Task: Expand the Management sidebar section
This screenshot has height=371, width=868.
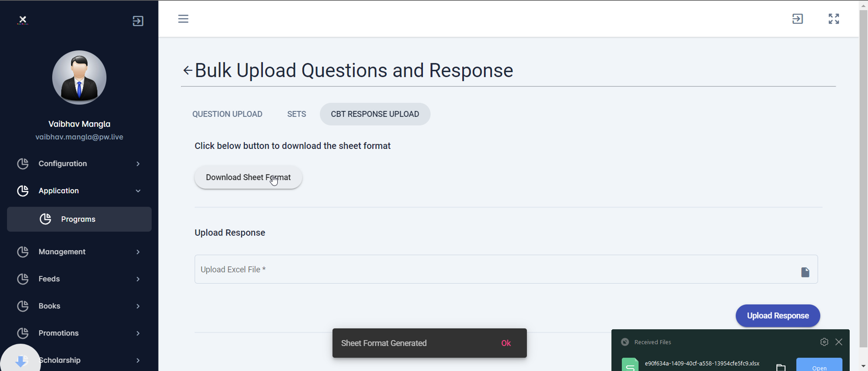Action: point(79,252)
